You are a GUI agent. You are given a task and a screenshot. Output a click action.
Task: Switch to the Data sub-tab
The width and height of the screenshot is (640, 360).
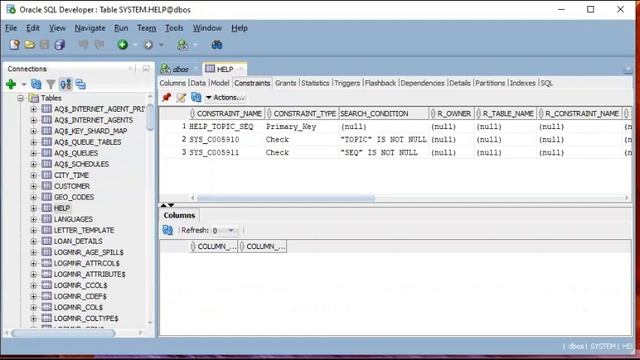click(198, 83)
